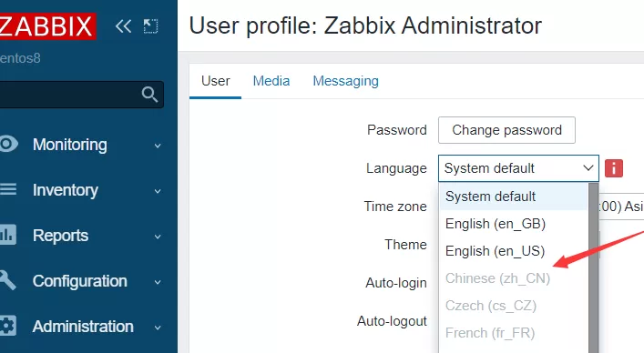This screenshot has width=644, height=353.
Task: Choose English (en_US) language option
Action: pos(514,251)
